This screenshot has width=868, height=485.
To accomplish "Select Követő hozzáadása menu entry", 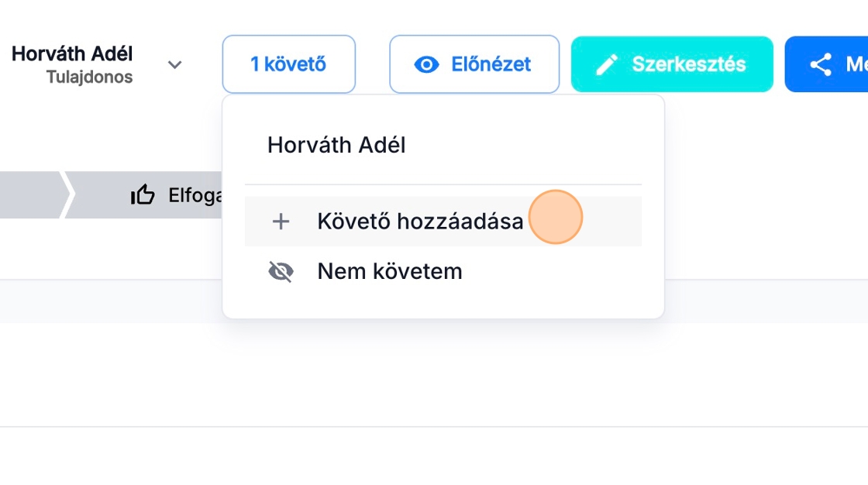I will click(420, 222).
